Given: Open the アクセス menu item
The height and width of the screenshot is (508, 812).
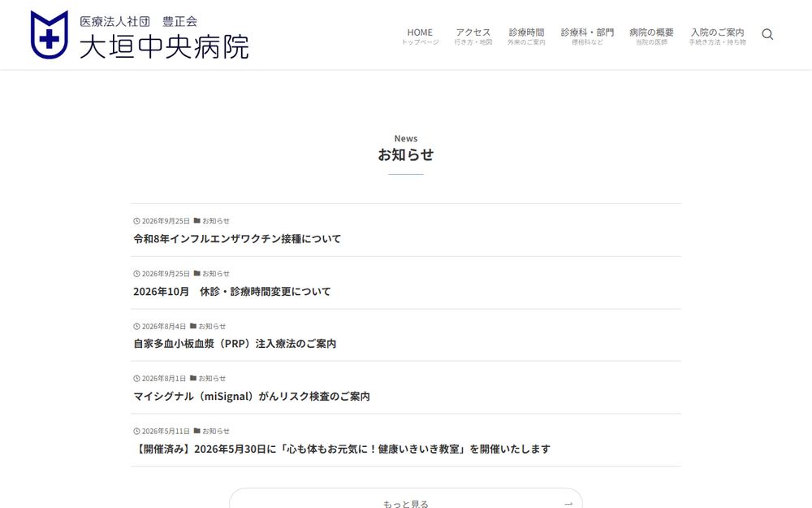Looking at the screenshot, I should (473, 36).
